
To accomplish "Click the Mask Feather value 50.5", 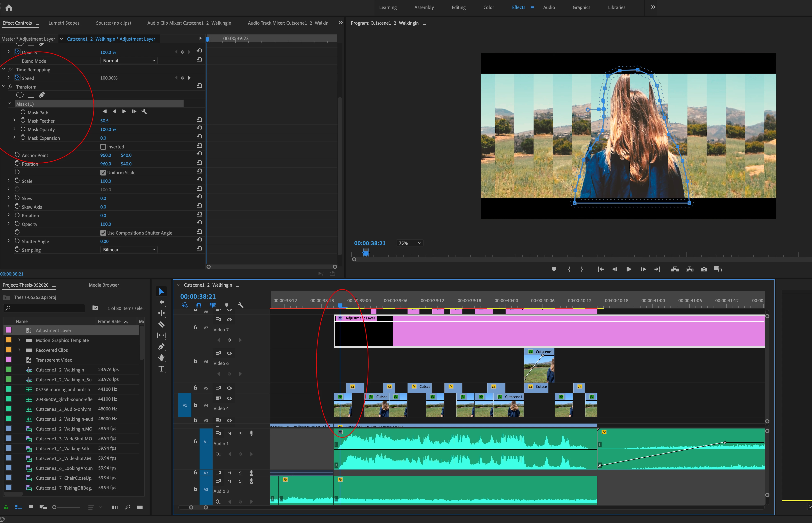I will tap(104, 121).
